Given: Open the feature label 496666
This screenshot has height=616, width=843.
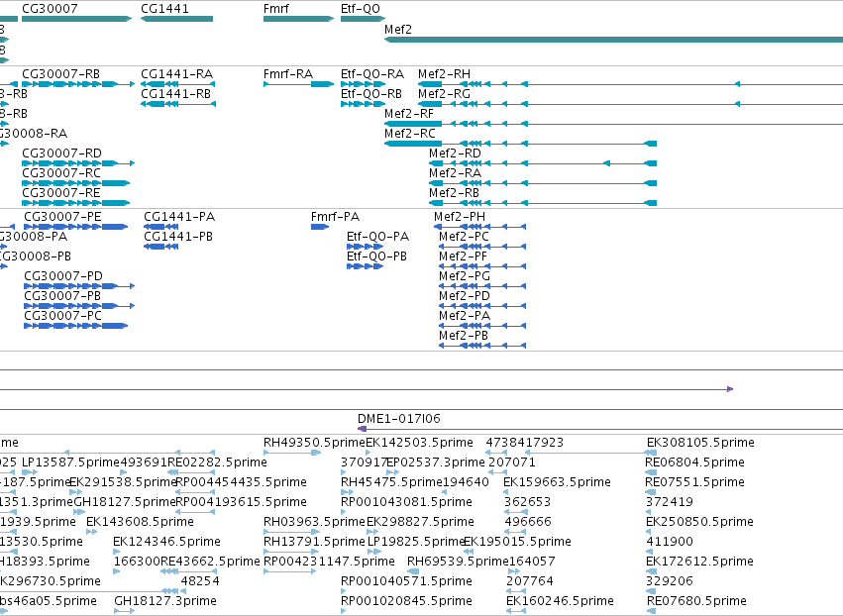Looking at the screenshot, I should [x=528, y=522].
